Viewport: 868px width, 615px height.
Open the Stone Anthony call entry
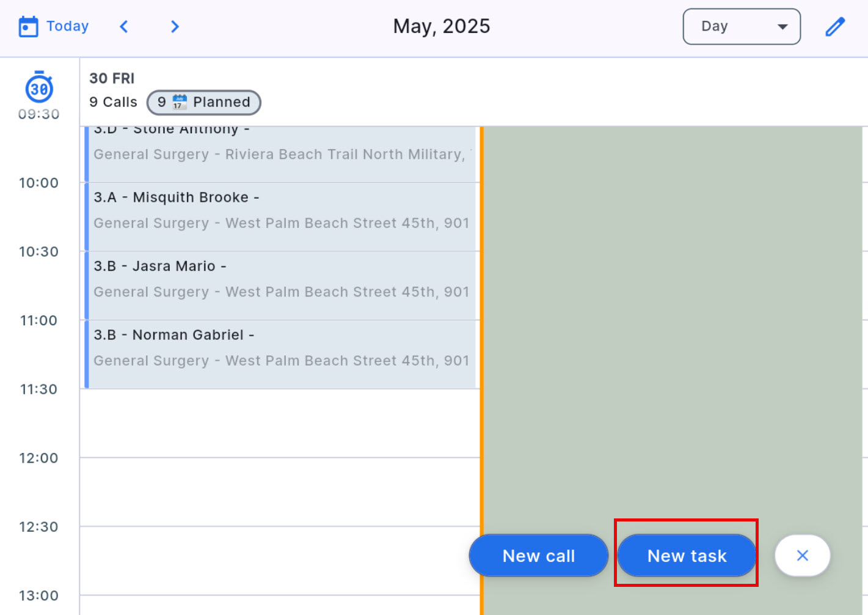point(281,154)
